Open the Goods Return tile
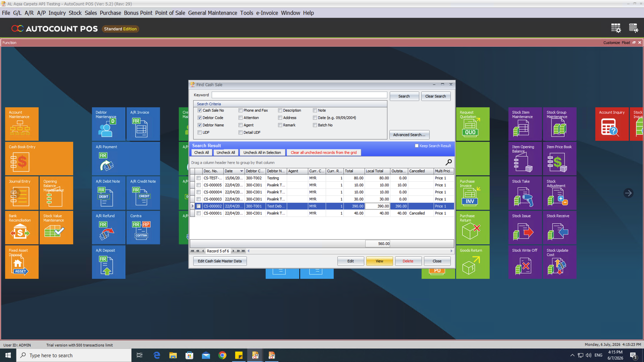This screenshot has width=644, height=362. 473,262
